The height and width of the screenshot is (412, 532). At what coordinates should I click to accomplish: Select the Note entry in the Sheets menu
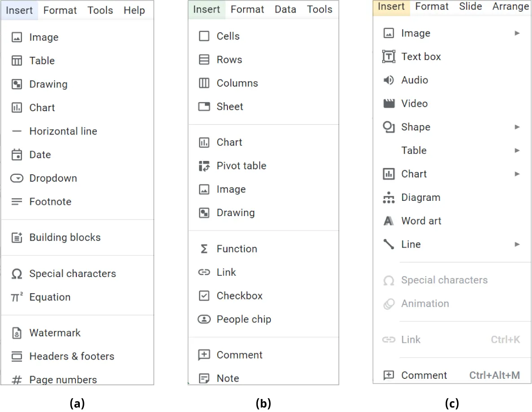tap(228, 378)
